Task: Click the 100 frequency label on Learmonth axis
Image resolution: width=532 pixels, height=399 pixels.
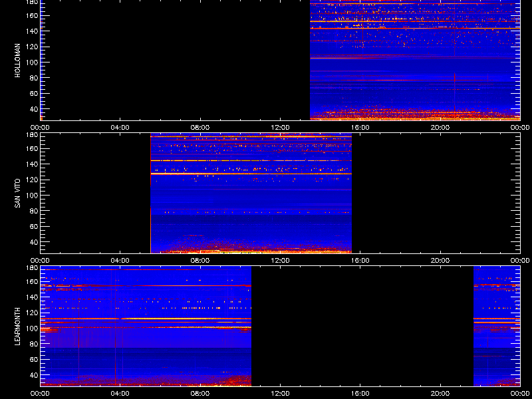Action: coord(32,329)
